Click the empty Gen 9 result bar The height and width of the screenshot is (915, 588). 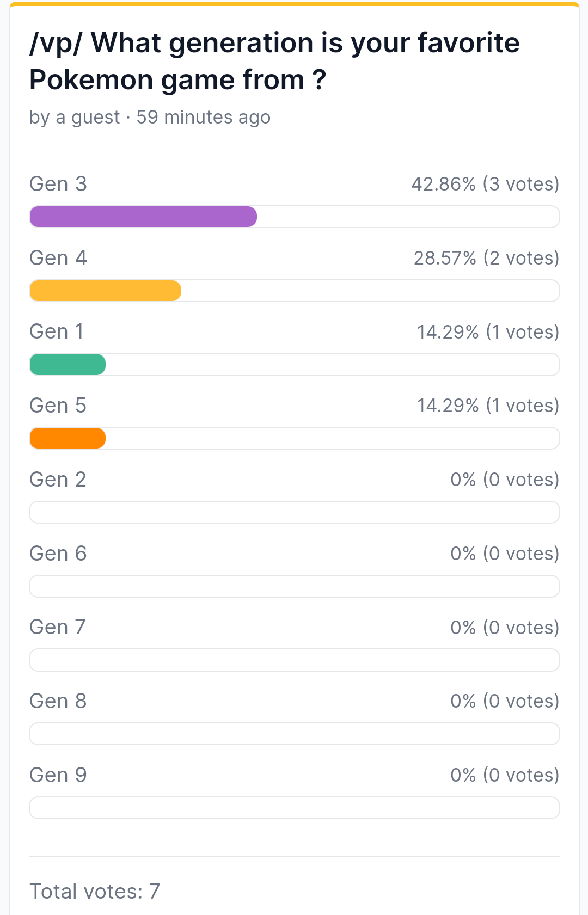click(295, 808)
